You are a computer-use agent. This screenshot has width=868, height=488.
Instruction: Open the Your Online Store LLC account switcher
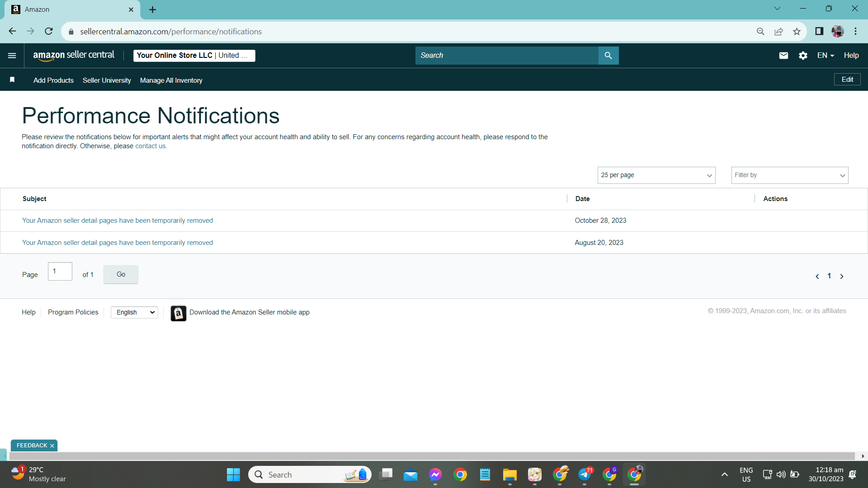coord(194,56)
